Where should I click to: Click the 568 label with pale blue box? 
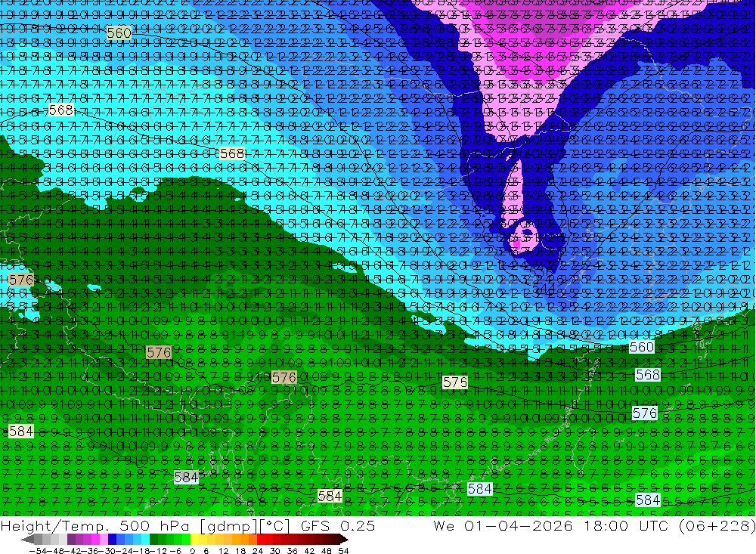coord(647,375)
